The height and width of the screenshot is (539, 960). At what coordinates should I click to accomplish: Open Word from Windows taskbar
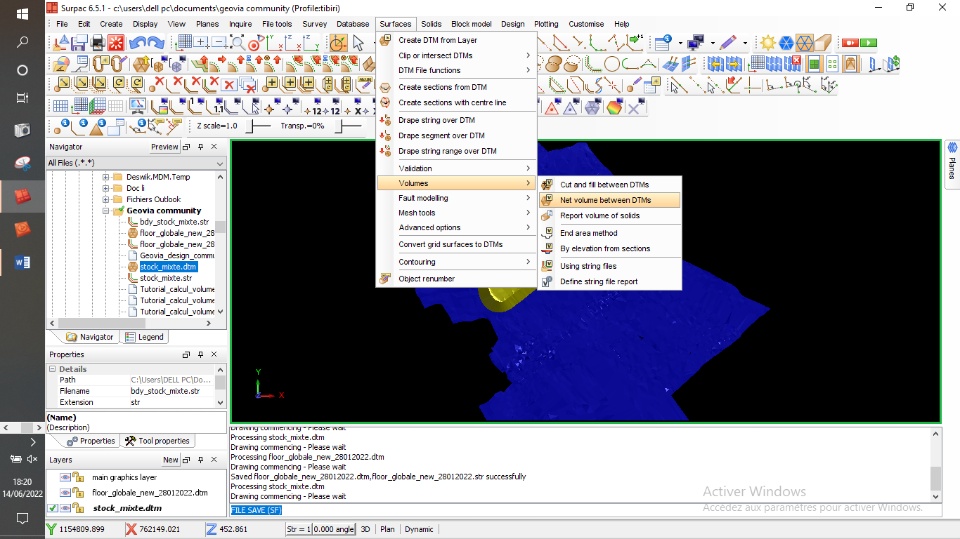22,262
